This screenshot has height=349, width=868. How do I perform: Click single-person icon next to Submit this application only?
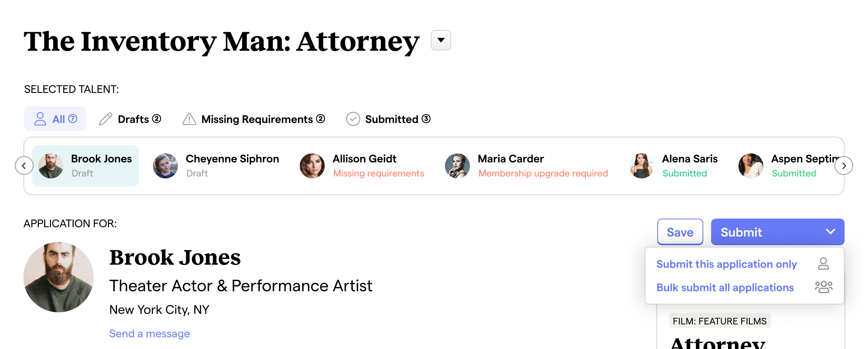tap(824, 264)
